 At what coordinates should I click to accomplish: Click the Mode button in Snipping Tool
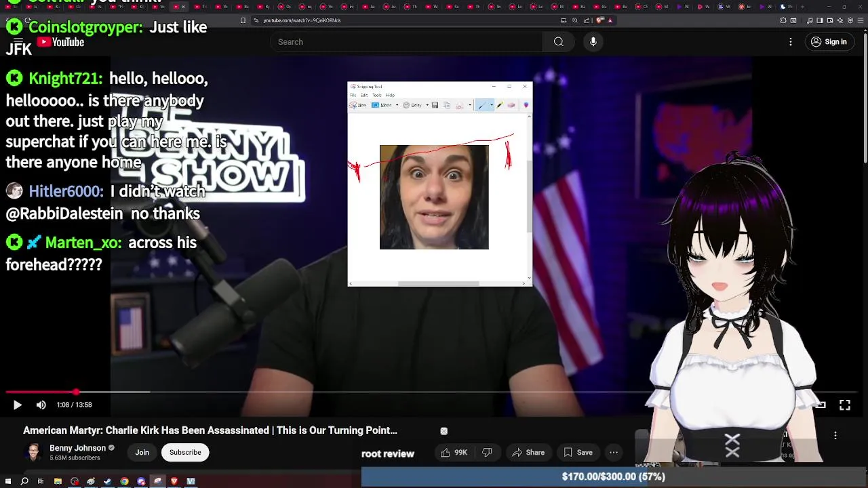point(382,105)
